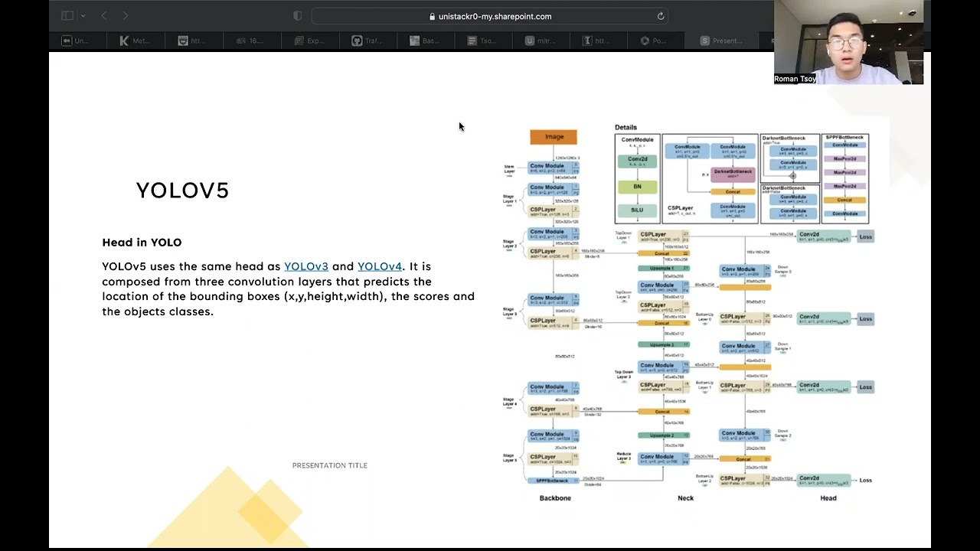The height and width of the screenshot is (551, 980).
Task: Click the 'Upsample 1' block in the neck
Action: (664, 269)
